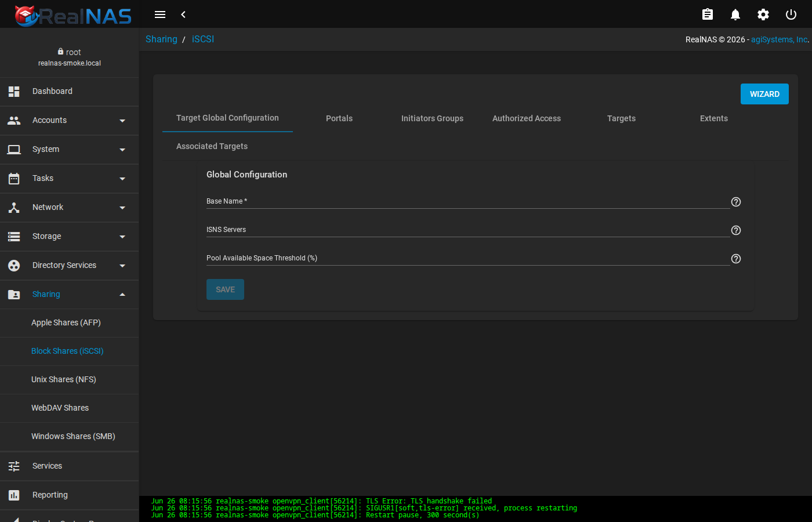
Task: Open the Dashboard menu item
Action: tap(70, 91)
